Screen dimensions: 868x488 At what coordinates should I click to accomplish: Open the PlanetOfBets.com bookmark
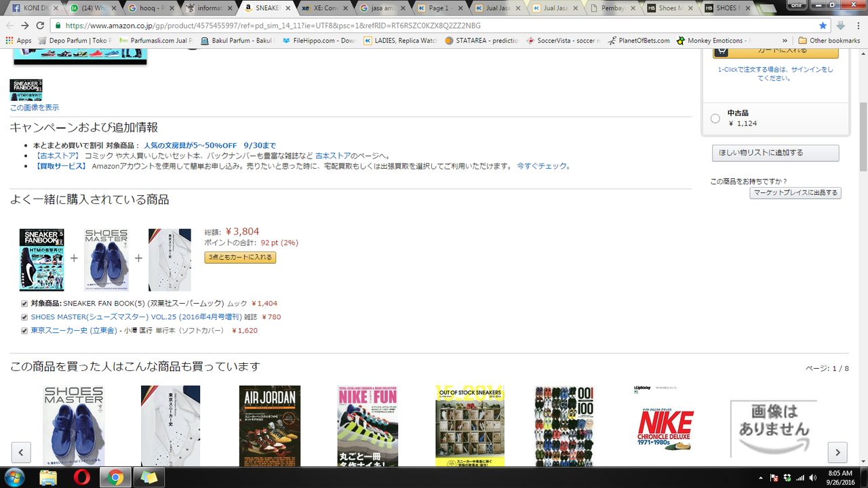point(638,41)
